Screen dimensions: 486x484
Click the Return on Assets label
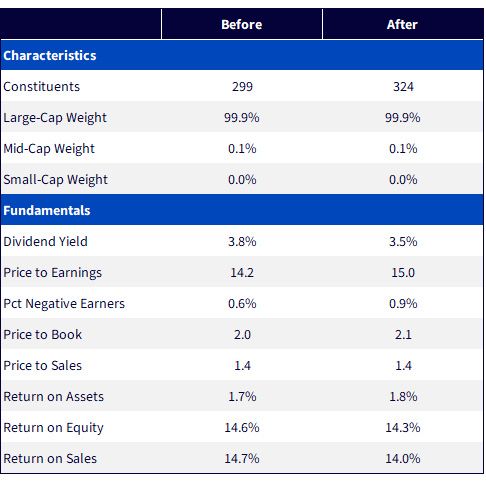pos(53,396)
